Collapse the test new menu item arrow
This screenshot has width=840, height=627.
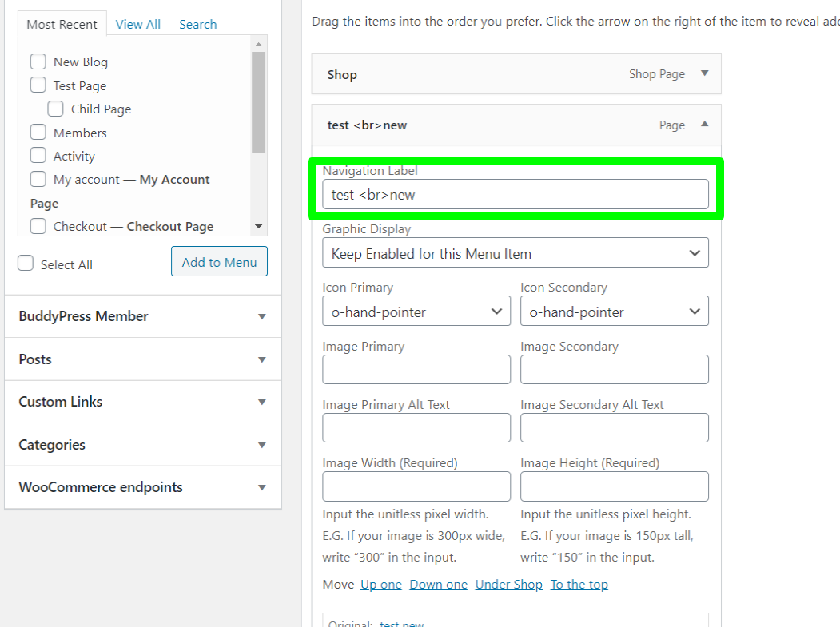coord(704,125)
